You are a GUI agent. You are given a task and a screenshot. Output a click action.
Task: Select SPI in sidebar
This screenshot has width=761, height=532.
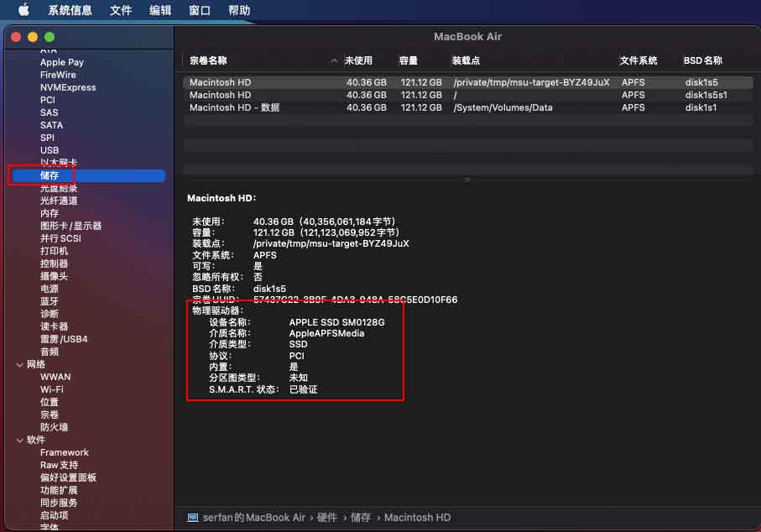click(x=47, y=138)
